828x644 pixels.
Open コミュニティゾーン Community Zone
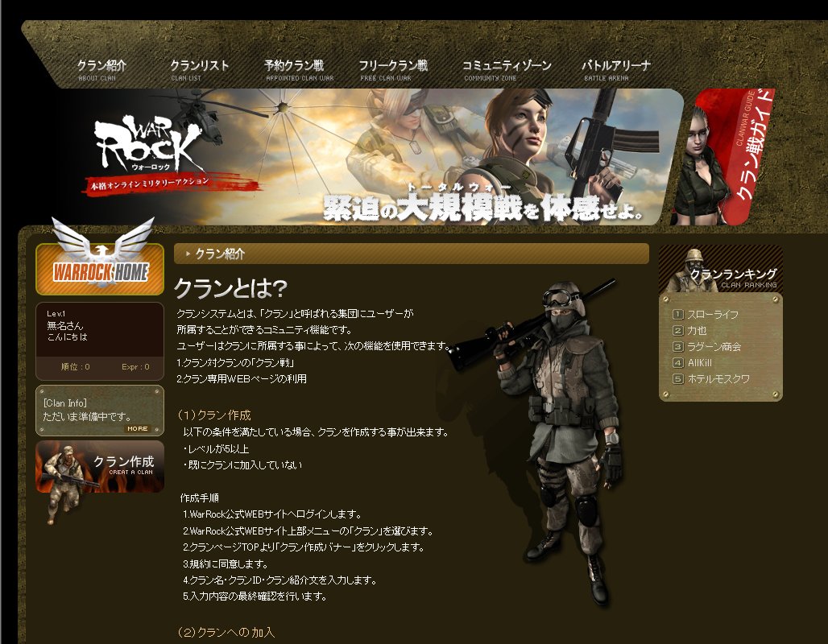(x=507, y=70)
